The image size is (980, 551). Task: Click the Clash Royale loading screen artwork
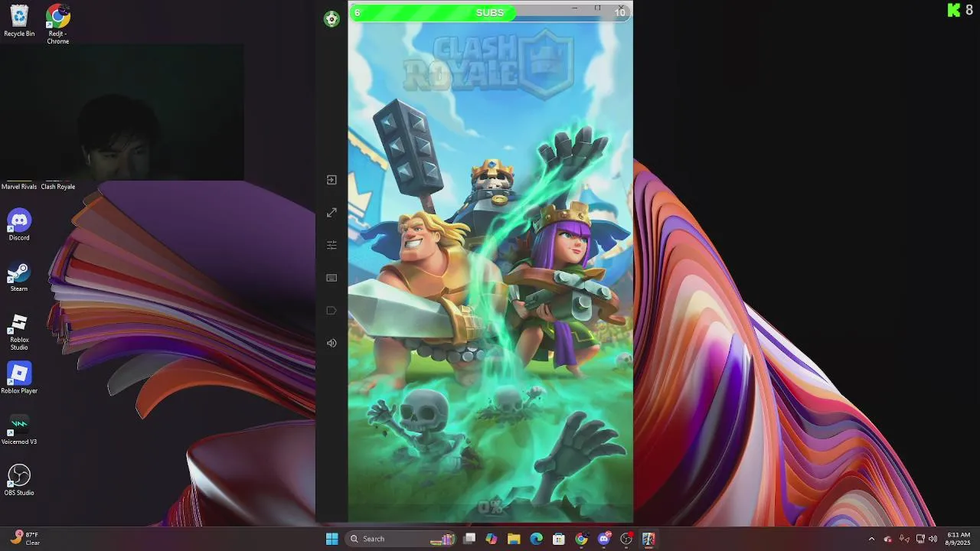pyautogui.click(x=491, y=272)
